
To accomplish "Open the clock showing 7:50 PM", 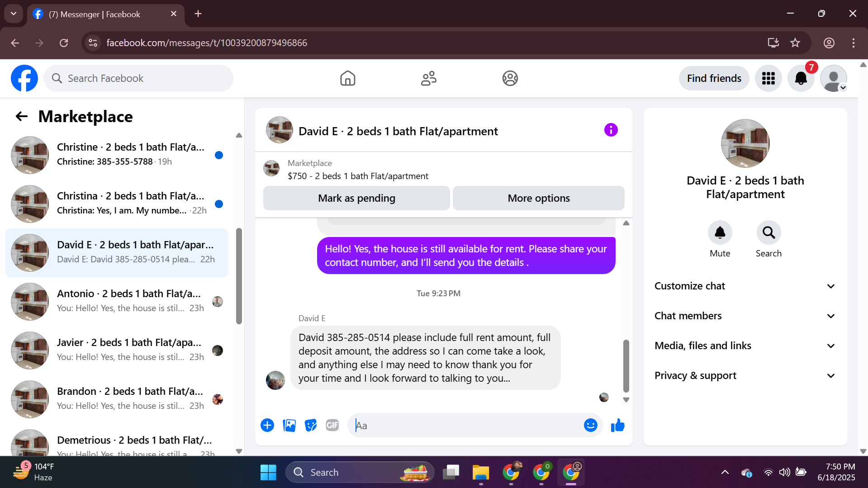I will point(836,472).
